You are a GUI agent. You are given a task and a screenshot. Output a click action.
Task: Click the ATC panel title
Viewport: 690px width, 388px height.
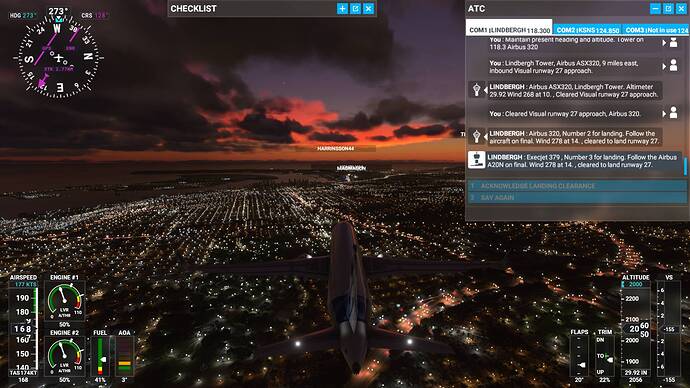click(477, 9)
